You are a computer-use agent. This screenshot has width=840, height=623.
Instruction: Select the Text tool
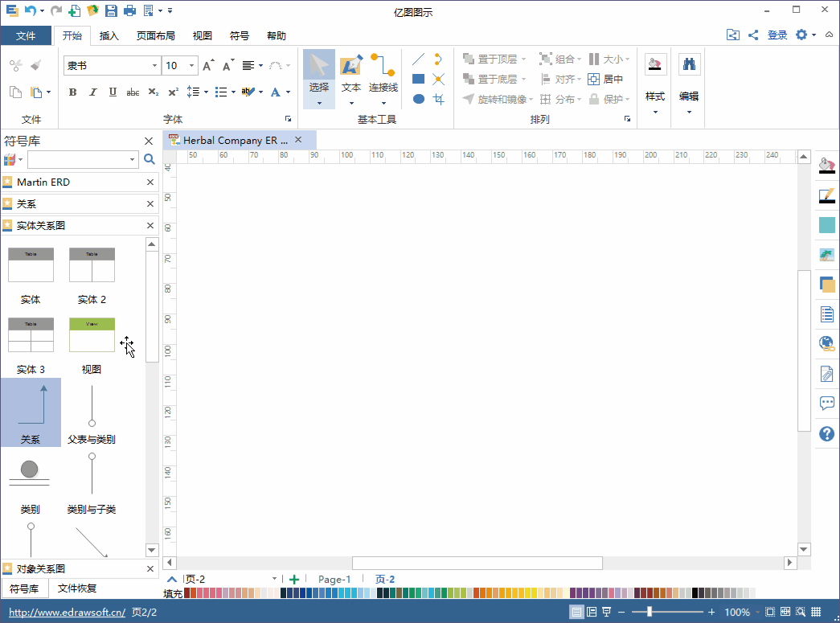351,80
